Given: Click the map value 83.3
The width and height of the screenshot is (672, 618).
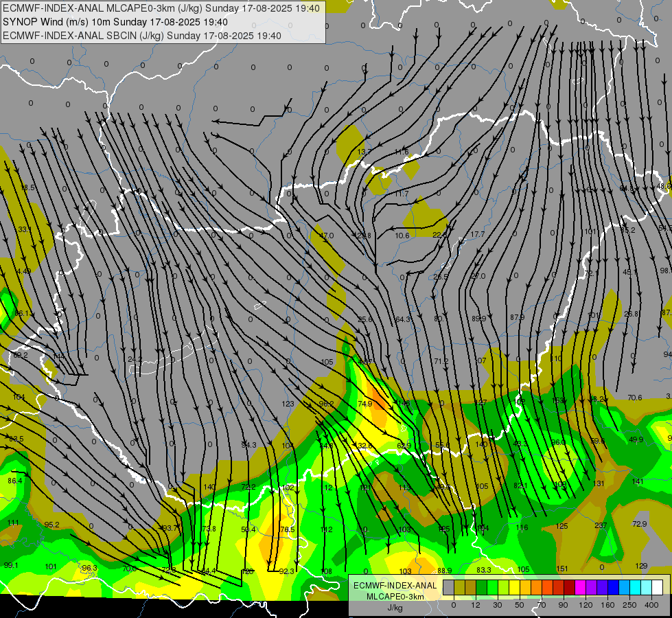Looking at the screenshot, I should click(484, 570).
